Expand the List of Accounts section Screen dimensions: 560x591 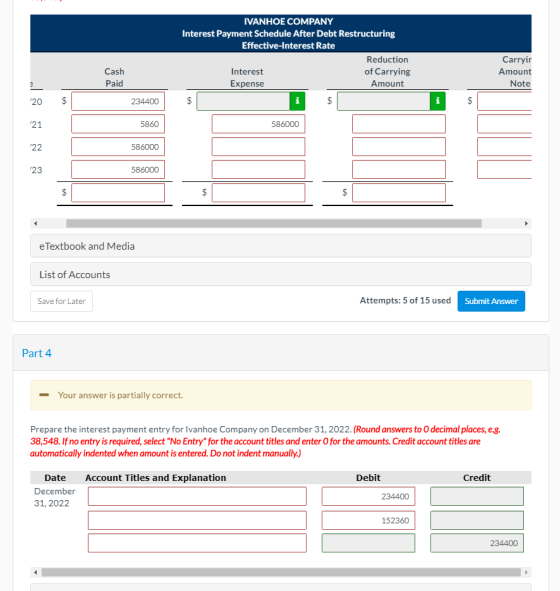[x=281, y=274]
